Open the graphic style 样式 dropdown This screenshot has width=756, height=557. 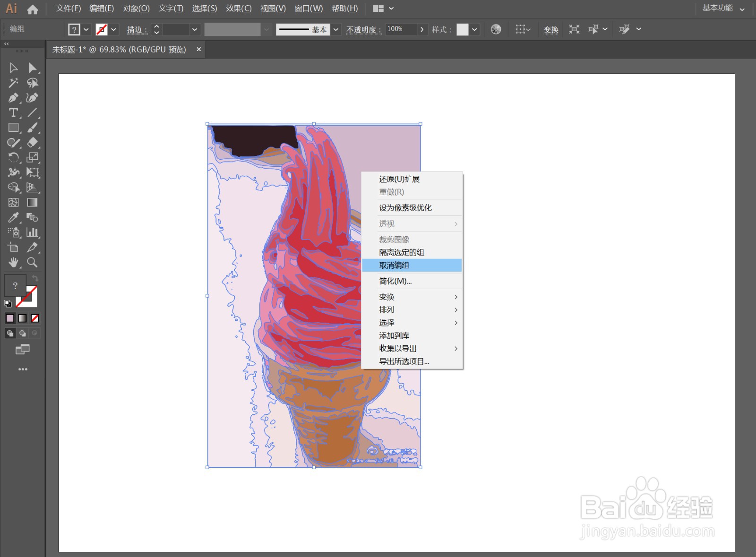click(x=475, y=29)
